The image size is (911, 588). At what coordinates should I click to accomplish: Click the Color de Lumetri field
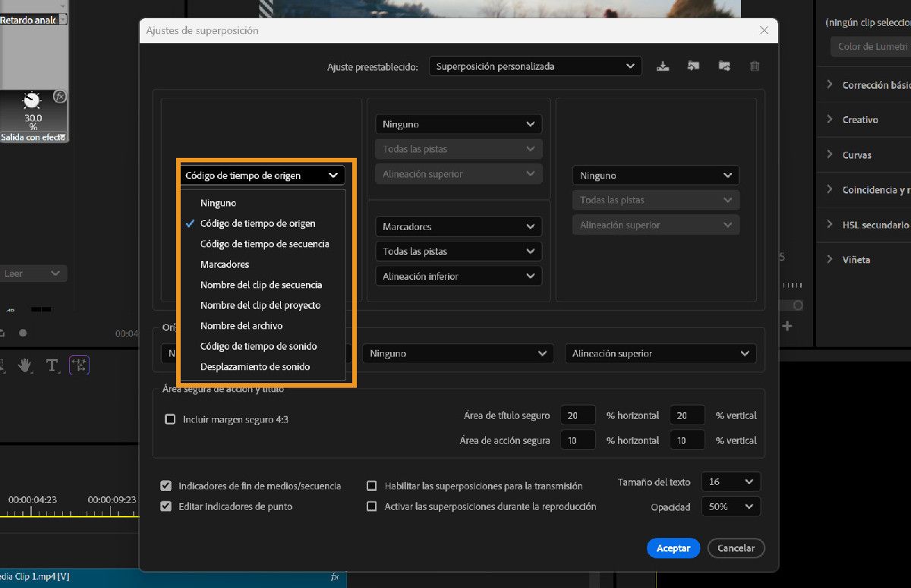coord(870,46)
